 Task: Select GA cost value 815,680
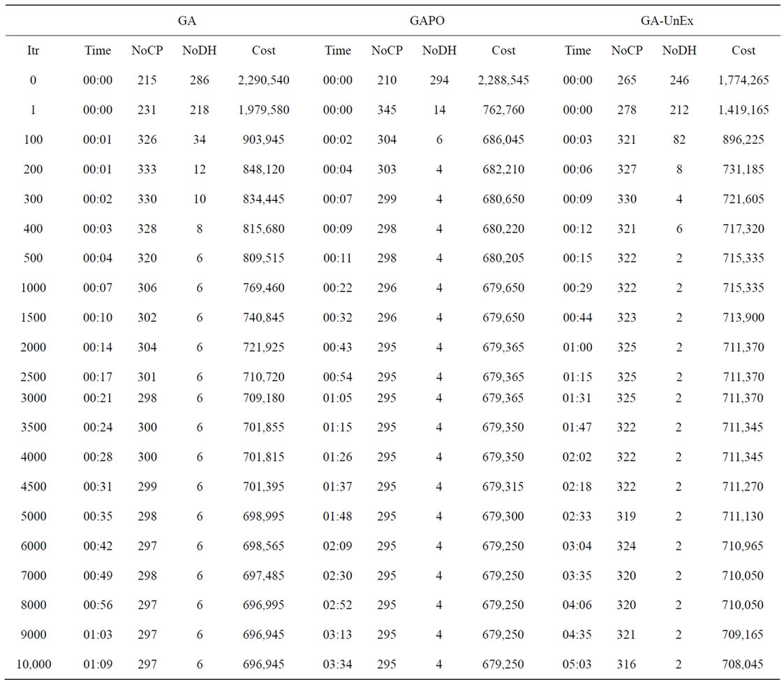pos(263,228)
